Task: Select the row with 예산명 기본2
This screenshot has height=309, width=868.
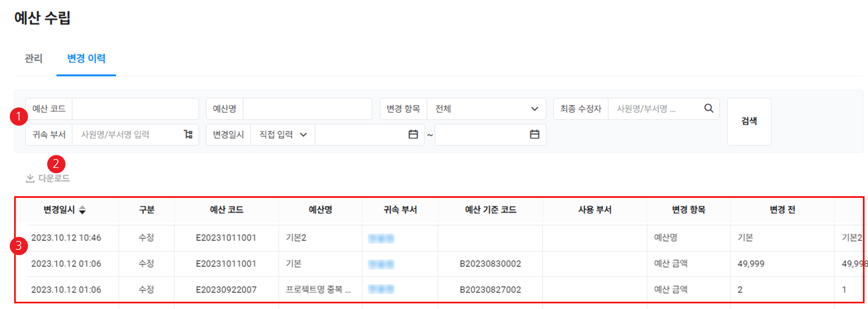Action: point(296,237)
